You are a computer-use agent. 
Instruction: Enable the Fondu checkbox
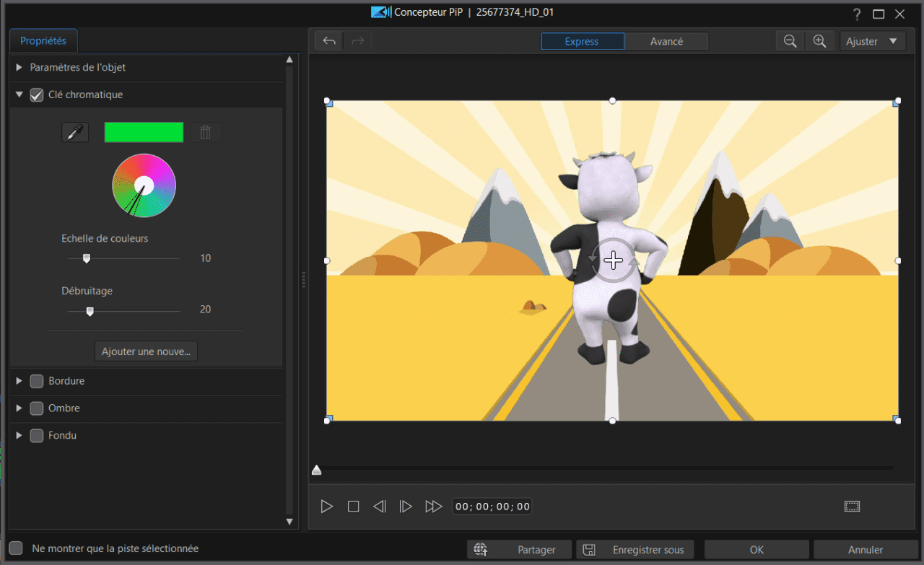37,436
